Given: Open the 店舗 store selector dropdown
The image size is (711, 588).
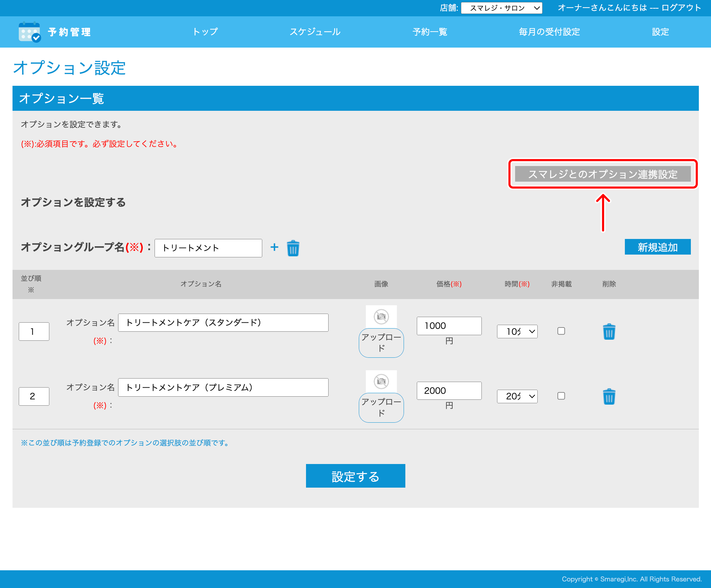Looking at the screenshot, I should coord(501,8).
